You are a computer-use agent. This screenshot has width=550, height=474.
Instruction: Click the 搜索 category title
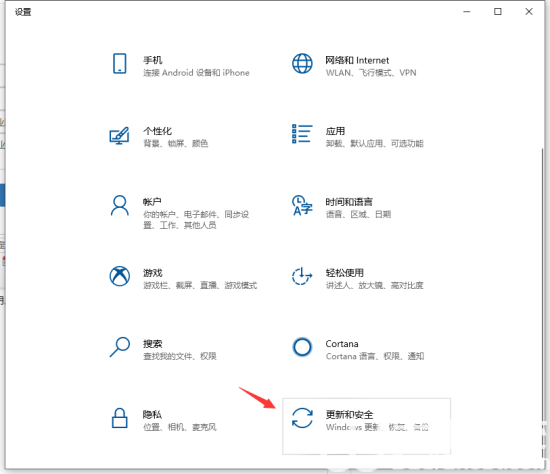(x=153, y=344)
